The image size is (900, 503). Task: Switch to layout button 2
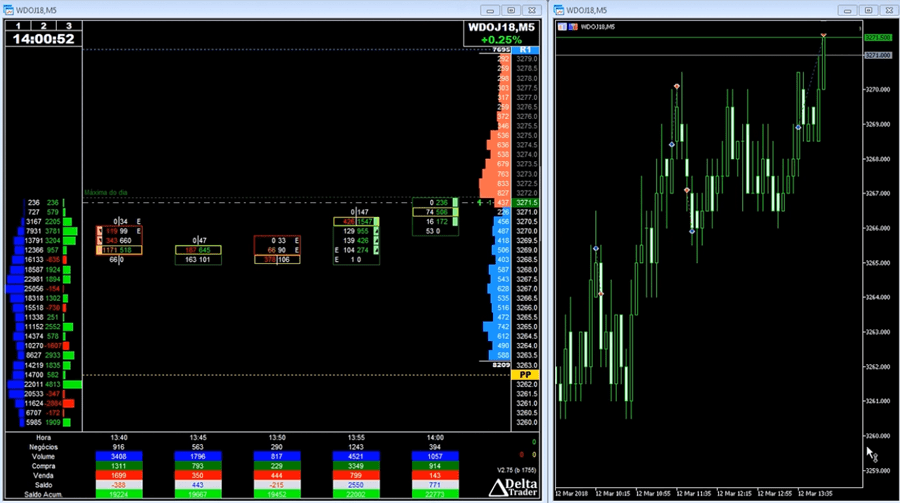pos(42,26)
